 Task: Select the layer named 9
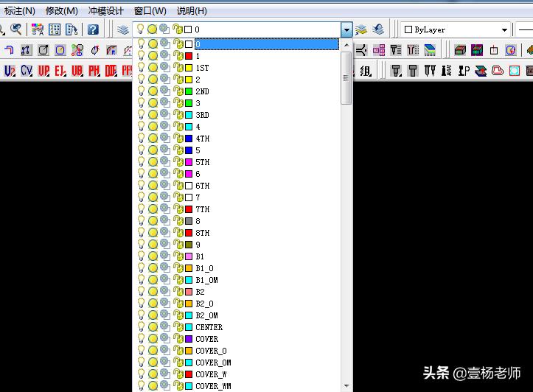[198, 245]
